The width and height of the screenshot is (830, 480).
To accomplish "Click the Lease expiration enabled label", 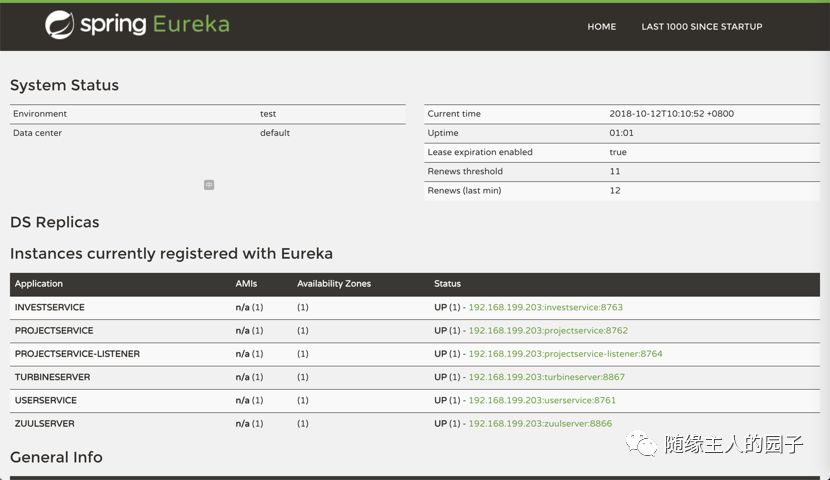I will [x=480, y=152].
